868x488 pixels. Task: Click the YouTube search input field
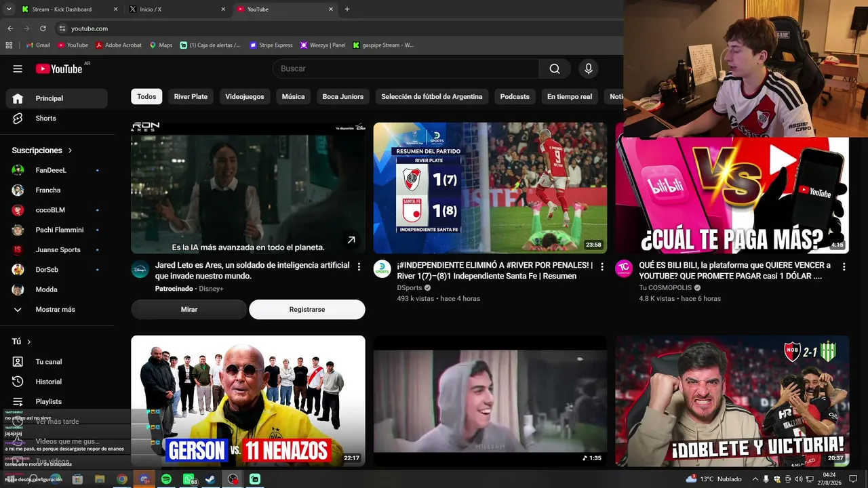click(x=406, y=68)
